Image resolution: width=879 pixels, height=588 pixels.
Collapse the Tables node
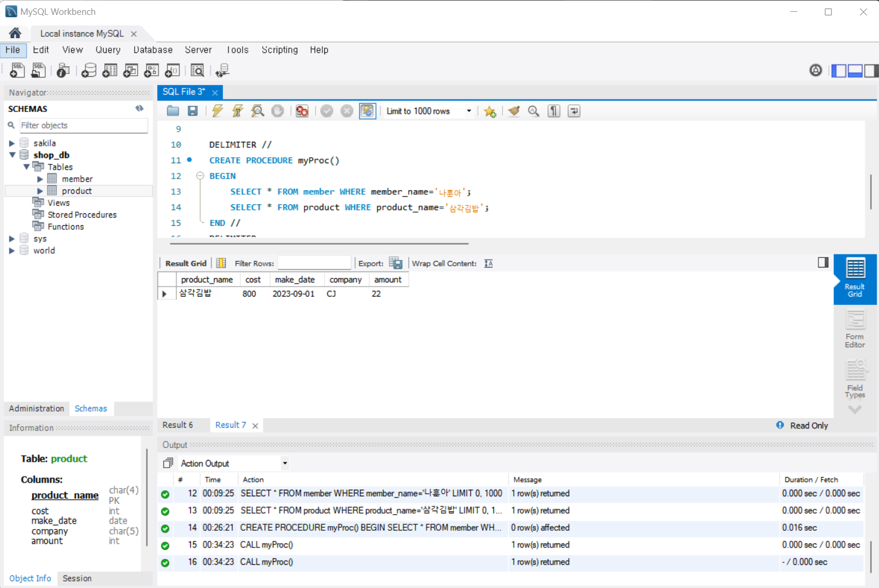pos(26,167)
